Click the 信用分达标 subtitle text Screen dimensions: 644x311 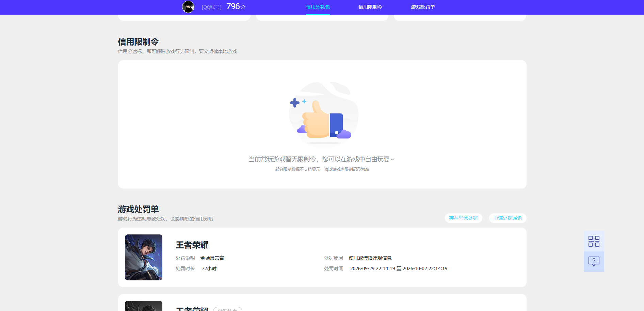177,51
